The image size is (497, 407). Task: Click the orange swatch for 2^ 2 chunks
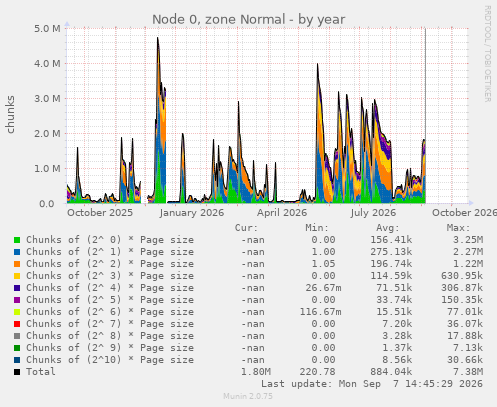pos(17,264)
